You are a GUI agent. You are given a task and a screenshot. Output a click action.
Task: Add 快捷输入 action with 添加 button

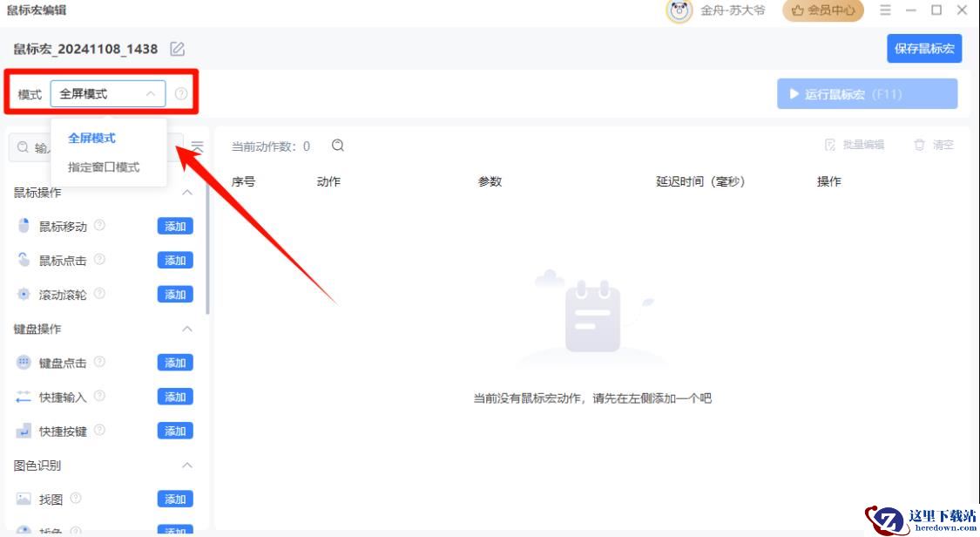pos(175,397)
